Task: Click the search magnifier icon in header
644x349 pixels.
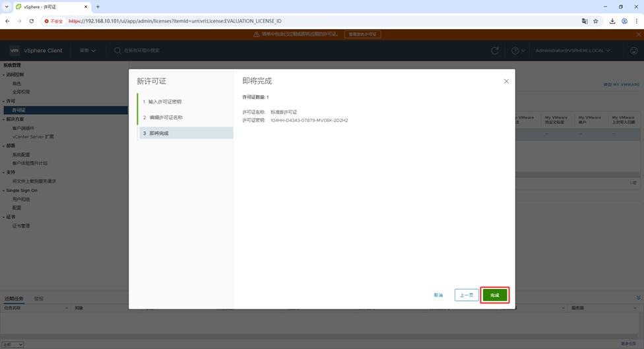Action: tap(117, 51)
